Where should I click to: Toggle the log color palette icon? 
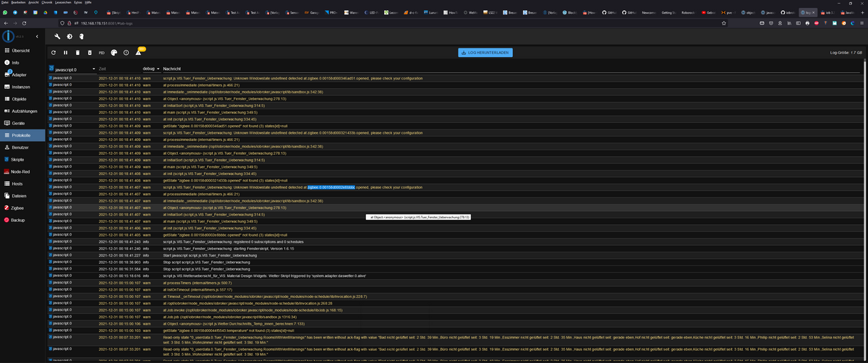point(114,53)
